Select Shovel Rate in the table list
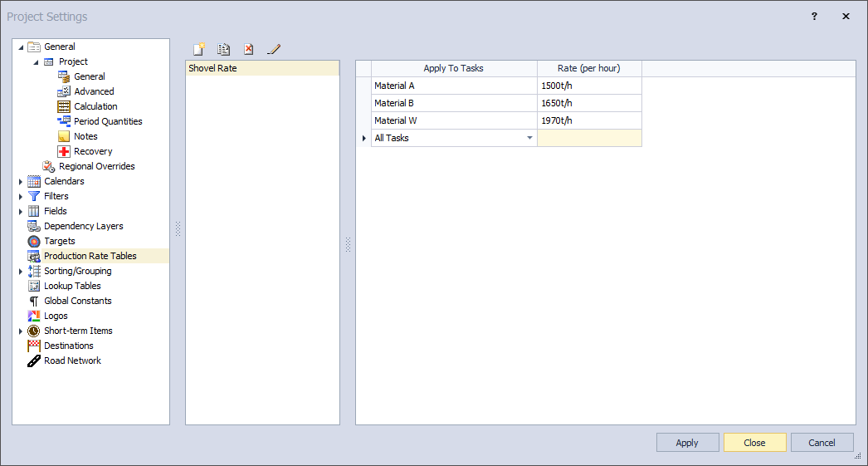The width and height of the screenshot is (868, 466). point(212,68)
